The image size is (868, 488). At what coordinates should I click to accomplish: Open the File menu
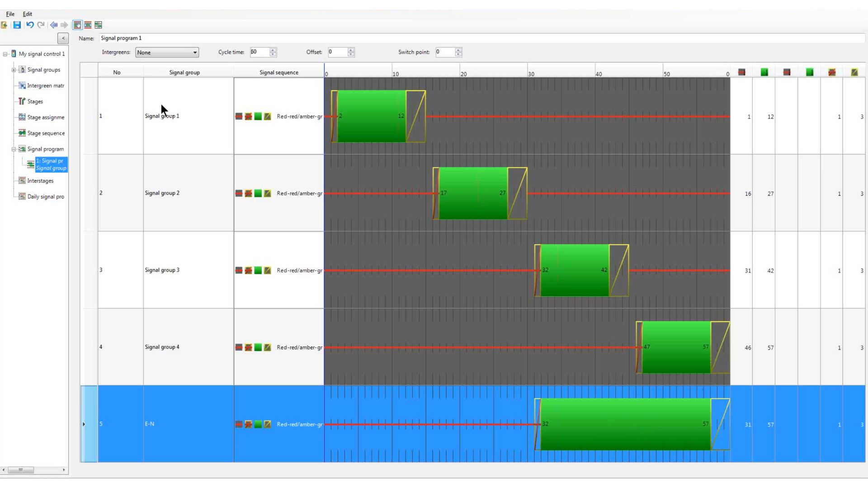click(x=10, y=14)
